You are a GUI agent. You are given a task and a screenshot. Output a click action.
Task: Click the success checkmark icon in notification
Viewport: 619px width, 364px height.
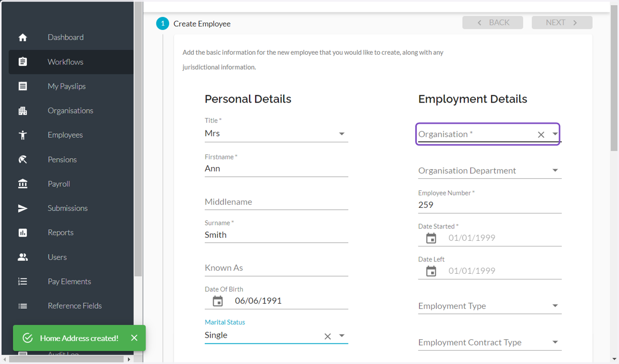click(28, 338)
